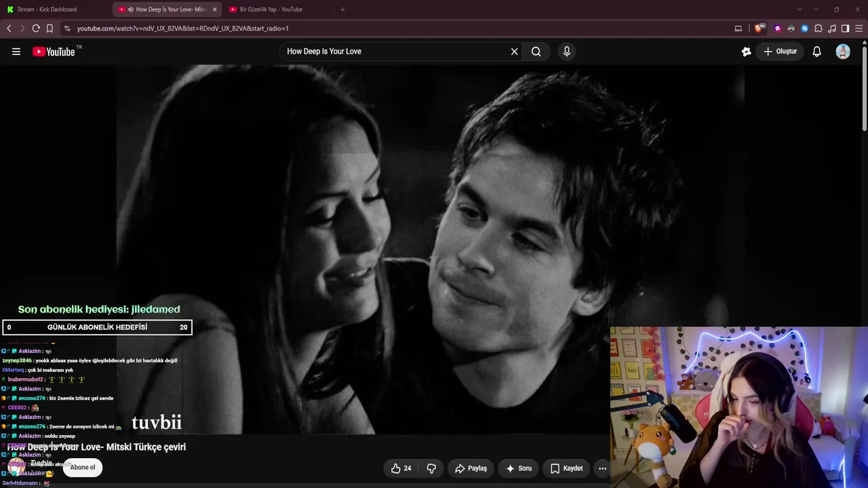Run search with the magnifier button

(x=536, y=52)
